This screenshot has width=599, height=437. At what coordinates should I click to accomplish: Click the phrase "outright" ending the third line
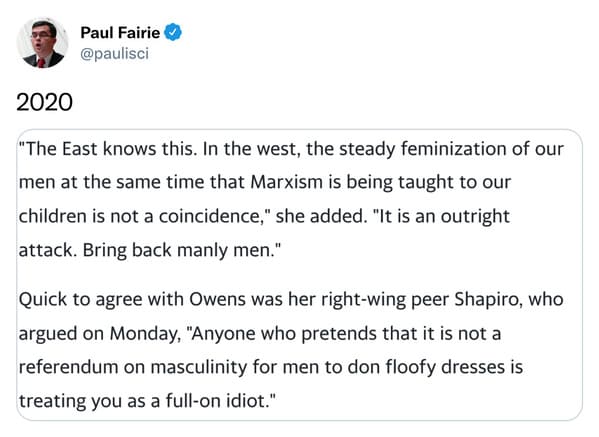(475, 216)
